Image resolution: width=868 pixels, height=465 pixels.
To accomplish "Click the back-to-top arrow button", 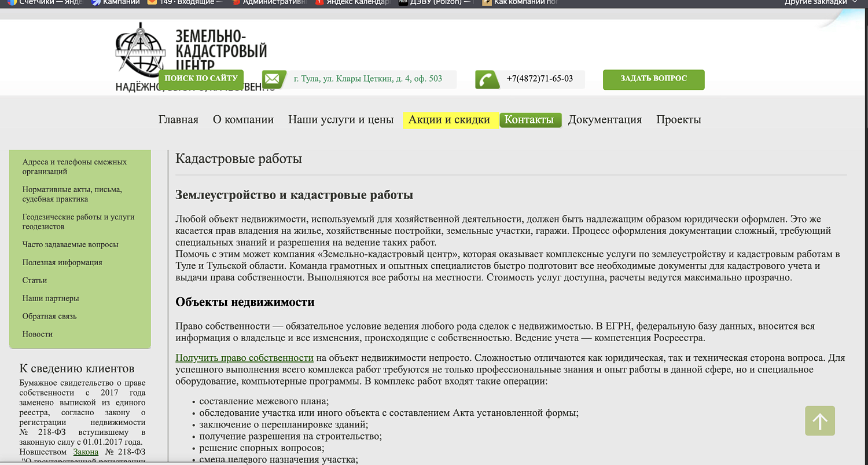I will tap(820, 421).
